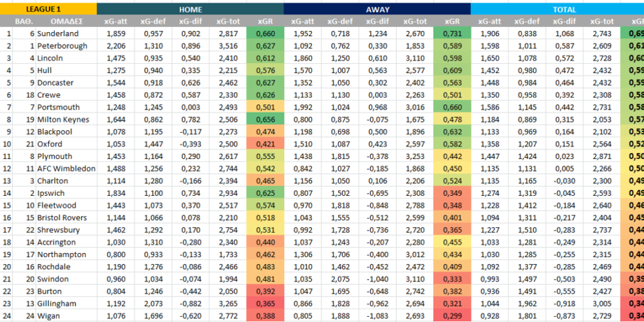Click the xGR header under HOME
This screenshot has width=644, height=322.
click(265, 21)
